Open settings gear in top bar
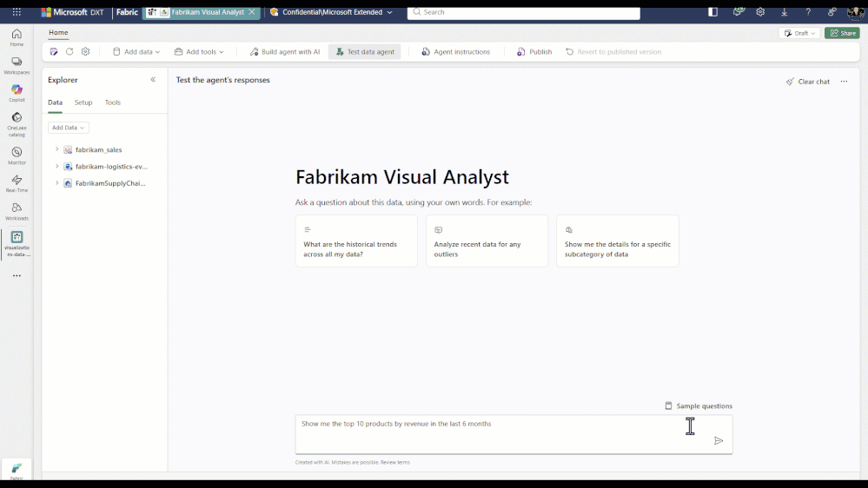868x488 pixels. tap(760, 11)
